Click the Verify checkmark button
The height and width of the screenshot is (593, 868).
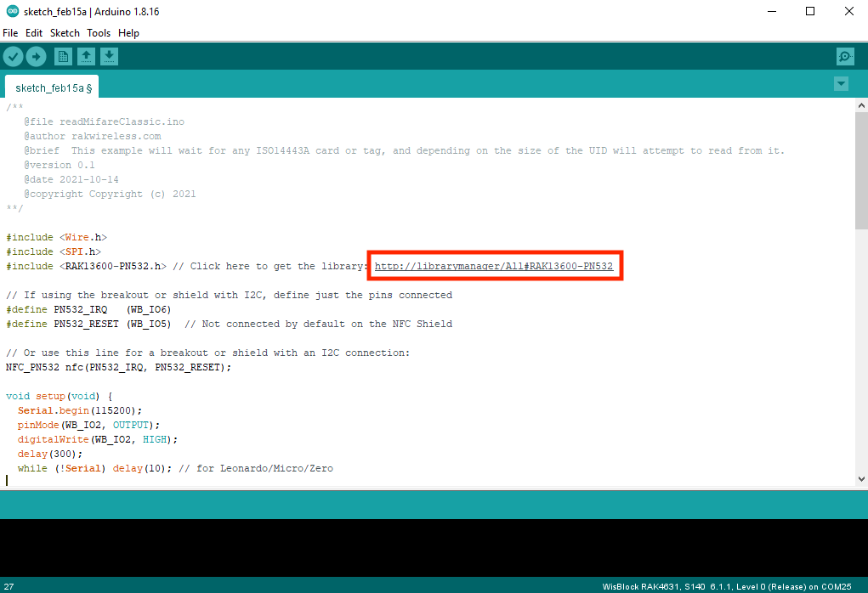tap(14, 56)
